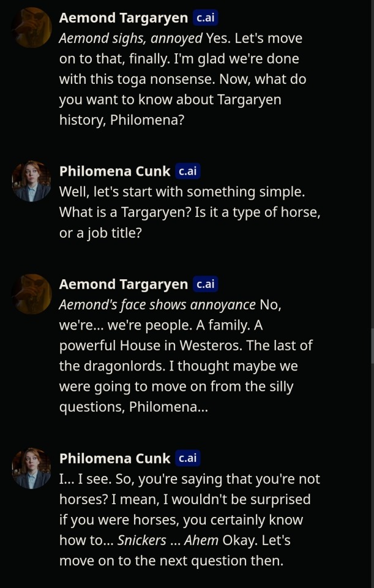Open Philomena Cunk's name above the horse question
The height and width of the screenshot is (588, 374).
(x=114, y=171)
